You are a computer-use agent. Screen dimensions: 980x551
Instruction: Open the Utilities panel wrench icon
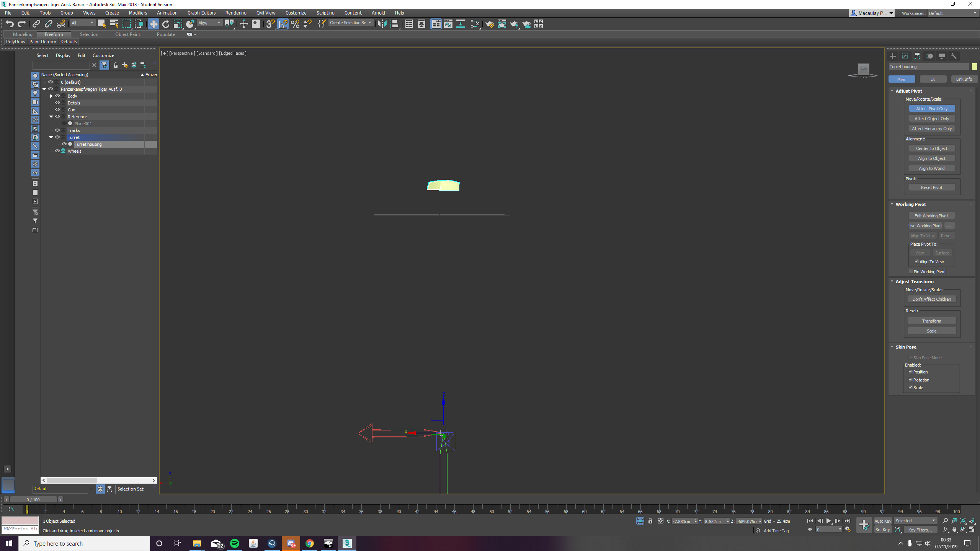pyautogui.click(x=954, y=56)
